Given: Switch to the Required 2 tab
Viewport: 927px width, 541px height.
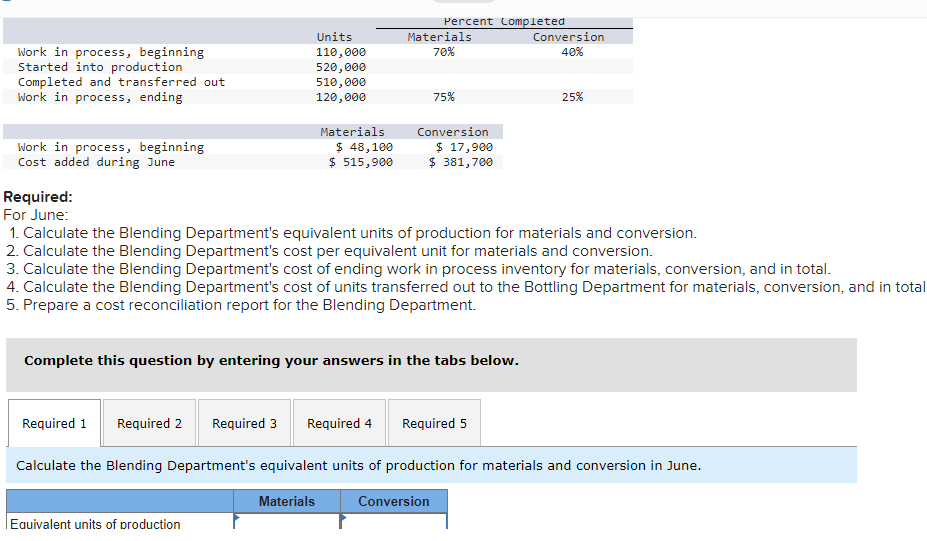Looking at the screenshot, I should pos(150,423).
